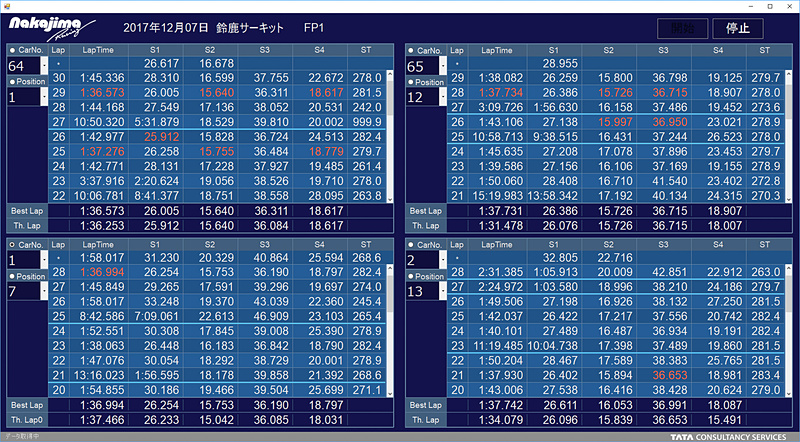
Task: Open the Position 7 dropdown
Action: point(44,291)
